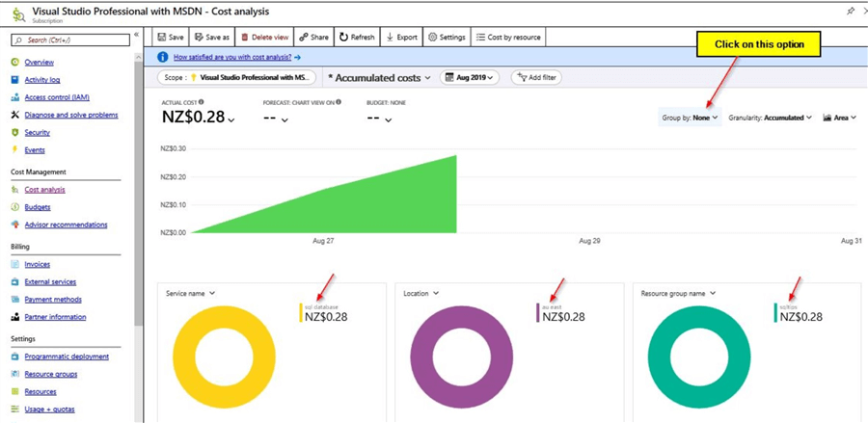
Task: Click the Budgets icon
Action: pos(14,207)
